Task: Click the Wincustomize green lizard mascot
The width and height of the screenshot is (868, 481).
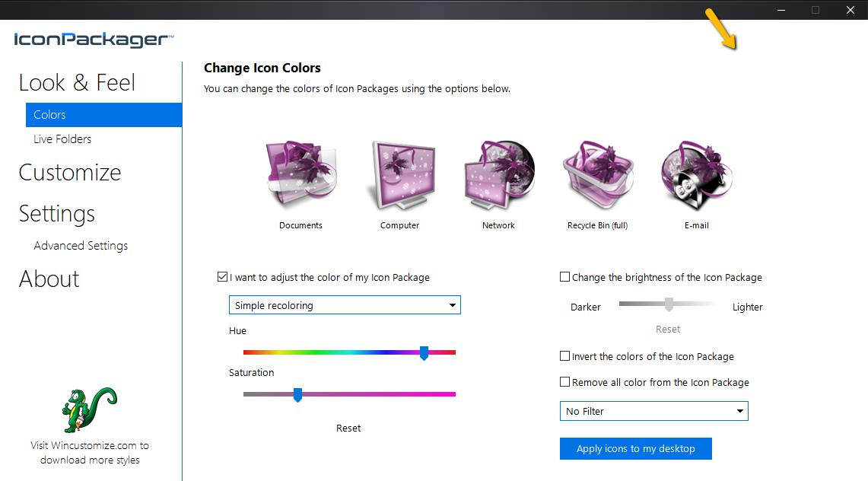Action: point(89,409)
